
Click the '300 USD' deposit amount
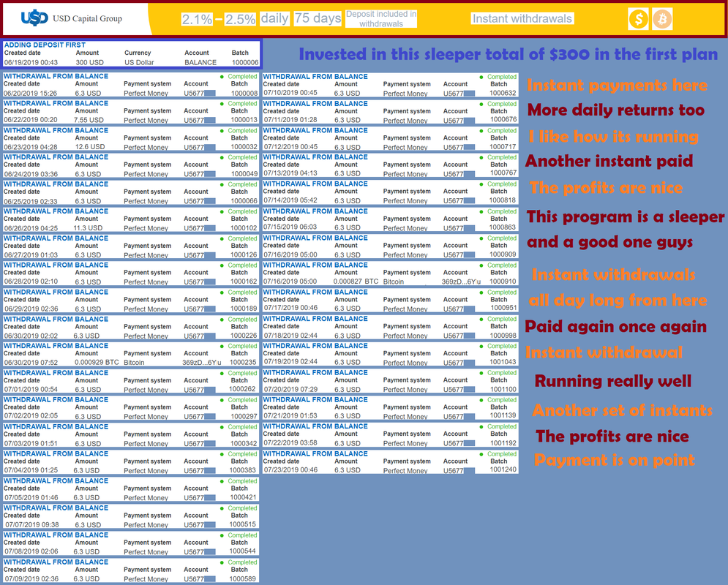pyautogui.click(x=89, y=62)
